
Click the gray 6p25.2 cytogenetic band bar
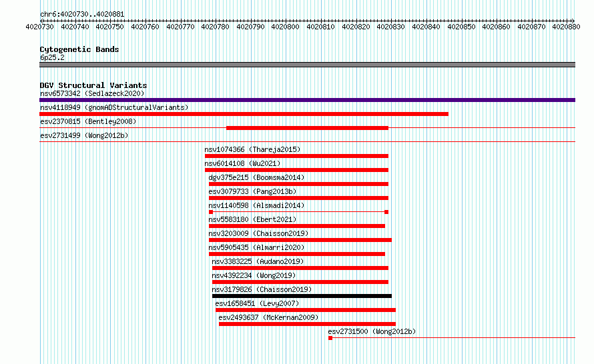pos(307,65)
